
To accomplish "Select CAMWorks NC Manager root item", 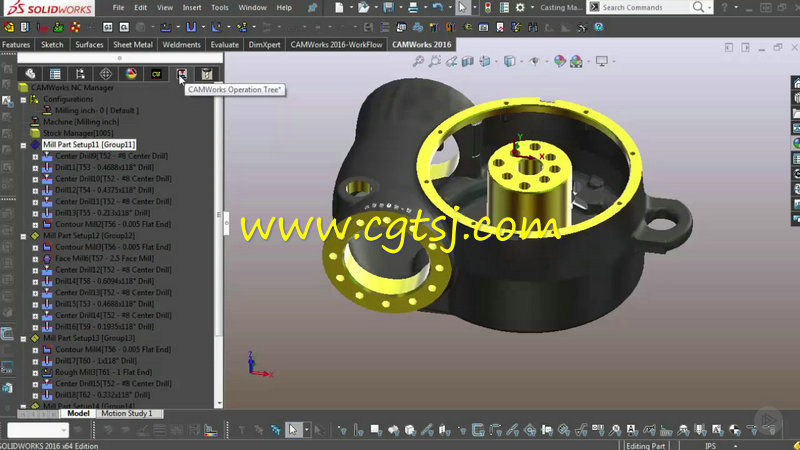I will tap(72, 88).
